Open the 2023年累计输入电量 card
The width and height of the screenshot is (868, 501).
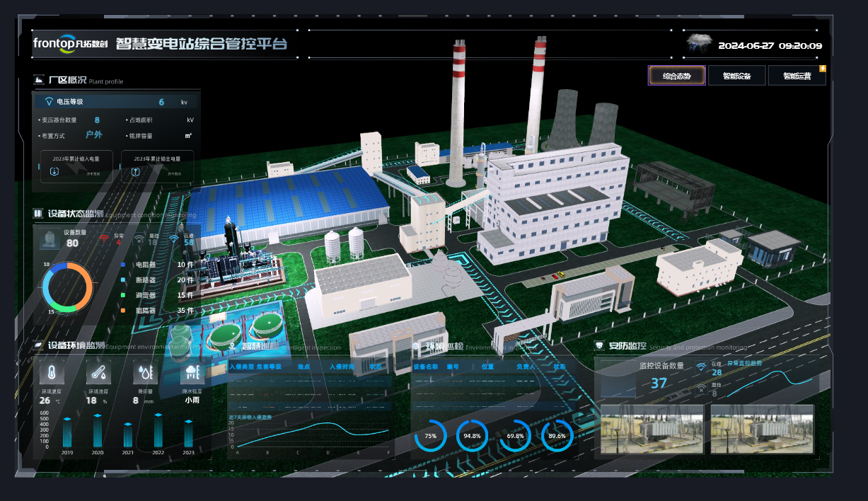[x=77, y=166]
